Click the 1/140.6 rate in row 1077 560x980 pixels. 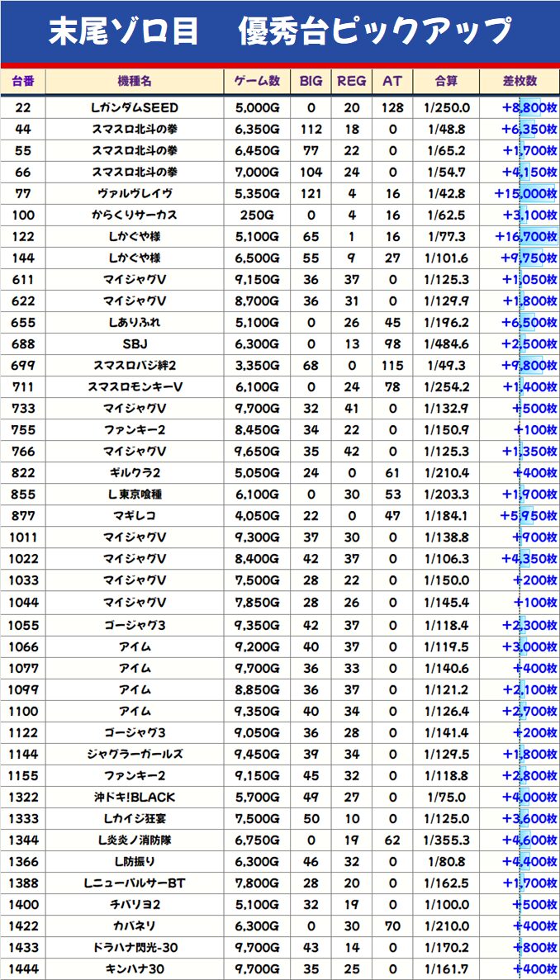point(446,668)
